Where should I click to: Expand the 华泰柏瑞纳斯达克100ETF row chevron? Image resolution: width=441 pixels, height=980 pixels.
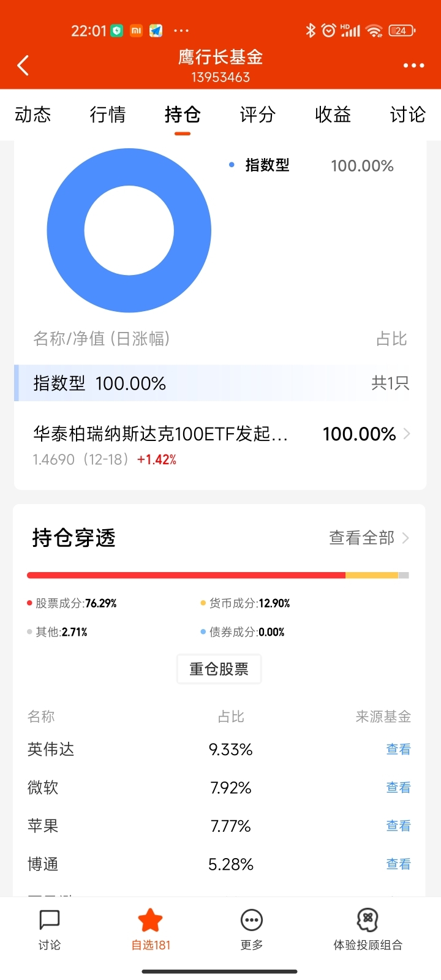(407, 434)
